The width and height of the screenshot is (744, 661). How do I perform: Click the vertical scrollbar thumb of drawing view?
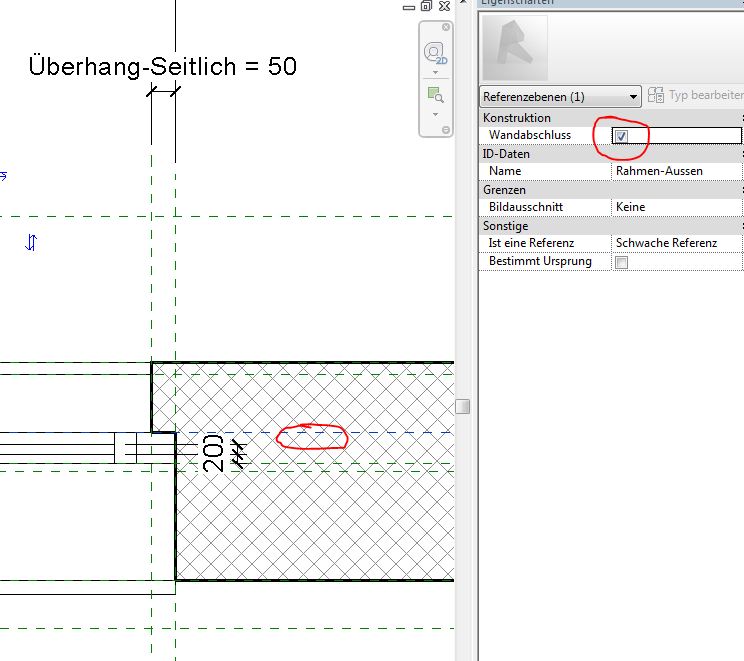[x=462, y=407]
